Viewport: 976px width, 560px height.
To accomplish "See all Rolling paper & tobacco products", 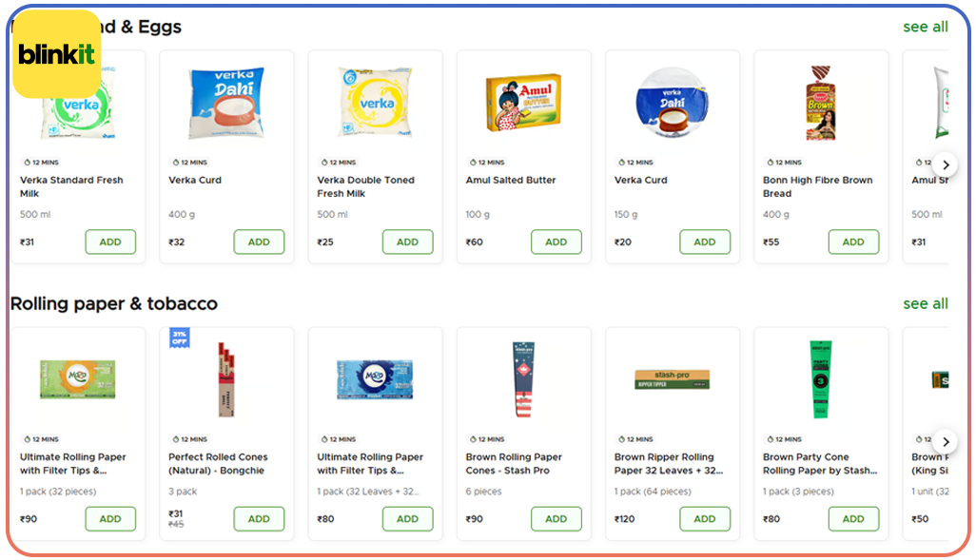I will 925,304.
